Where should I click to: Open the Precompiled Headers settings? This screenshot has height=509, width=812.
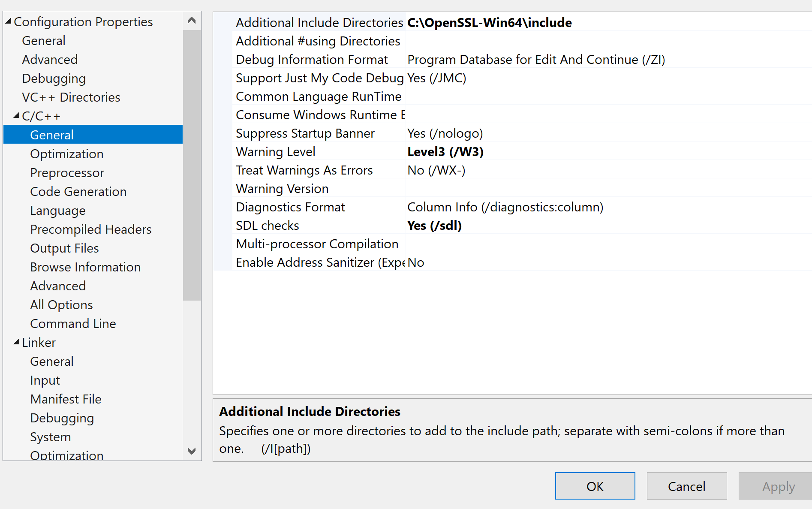click(90, 229)
